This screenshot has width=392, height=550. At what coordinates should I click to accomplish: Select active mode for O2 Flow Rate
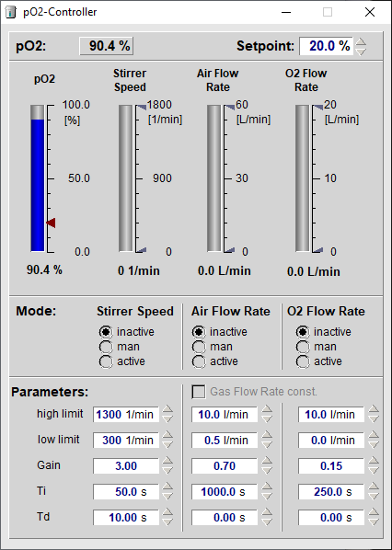point(303,361)
